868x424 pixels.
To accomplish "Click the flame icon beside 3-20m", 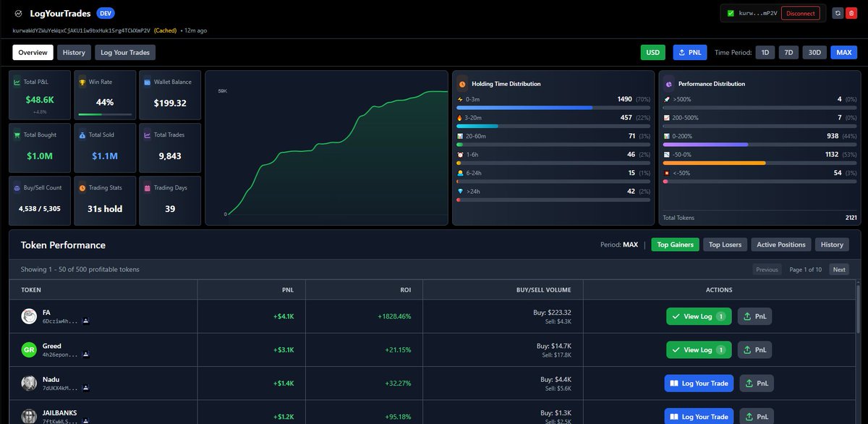I will point(460,117).
